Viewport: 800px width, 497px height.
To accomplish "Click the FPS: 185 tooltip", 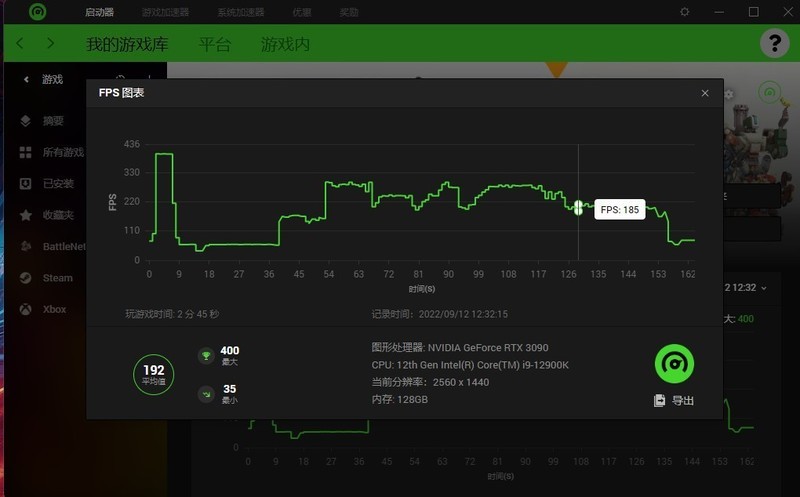I will (620, 209).
